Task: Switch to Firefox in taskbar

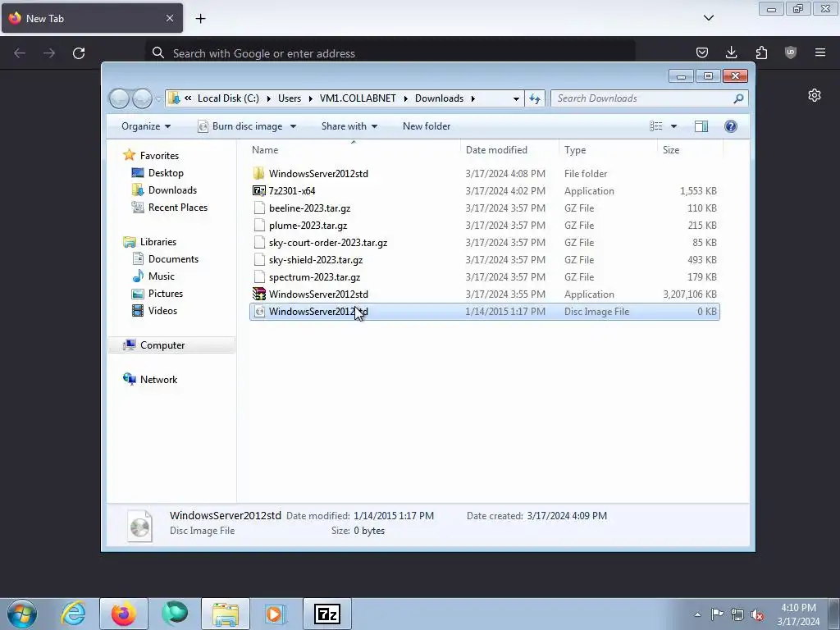Action: 123,614
